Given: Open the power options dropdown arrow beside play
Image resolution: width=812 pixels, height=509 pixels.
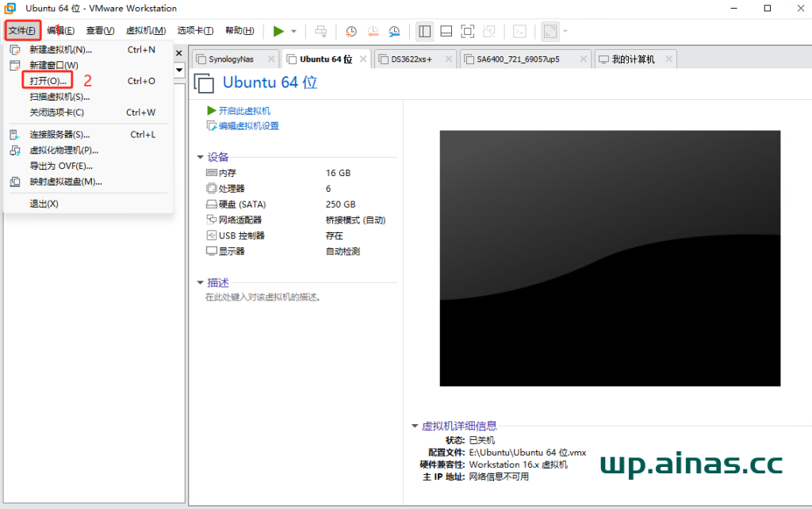Looking at the screenshot, I should tap(293, 31).
